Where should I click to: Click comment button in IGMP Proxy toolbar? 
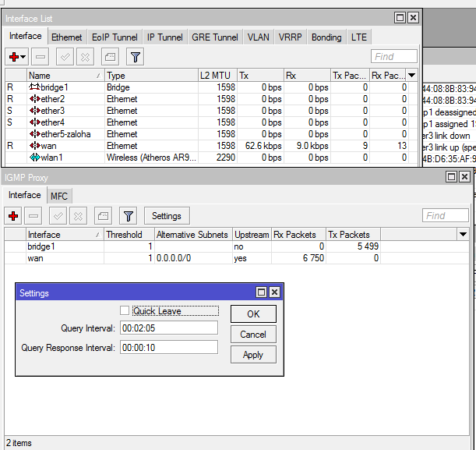[x=103, y=216]
